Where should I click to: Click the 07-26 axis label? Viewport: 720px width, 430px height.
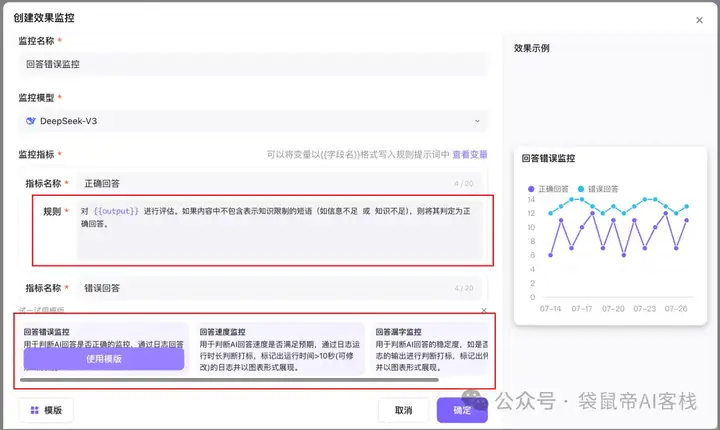[x=676, y=309]
